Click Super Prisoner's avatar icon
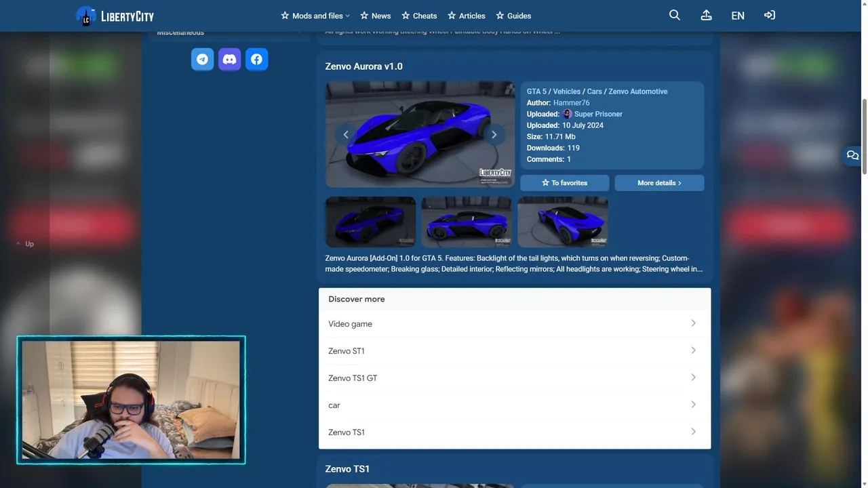This screenshot has height=488, width=868. pyautogui.click(x=568, y=114)
